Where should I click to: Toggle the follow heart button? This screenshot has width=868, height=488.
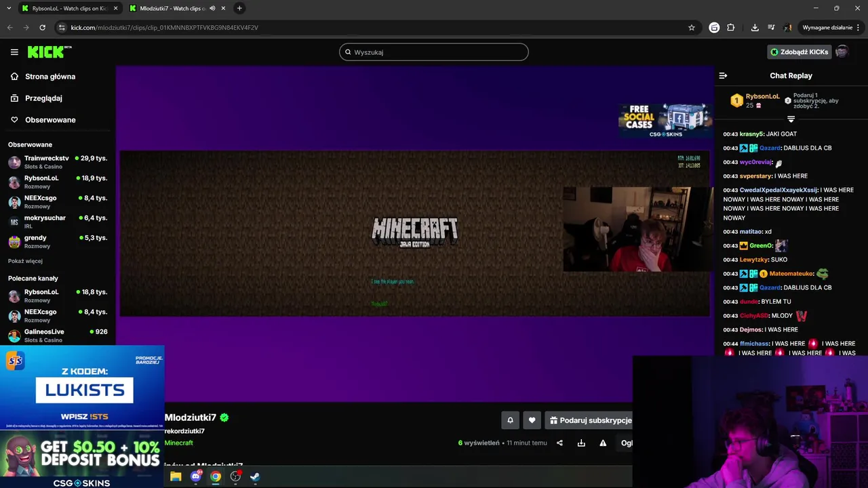click(x=532, y=420)
